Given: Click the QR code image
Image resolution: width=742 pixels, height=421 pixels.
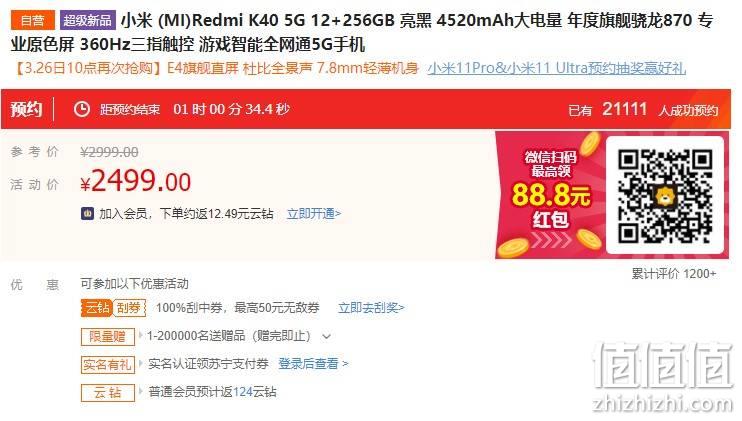Looking at the screenshot, I should 664,195.
